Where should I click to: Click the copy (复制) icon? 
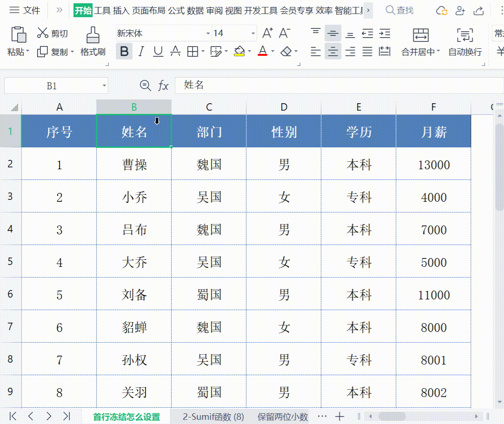[x=43, y=52]
